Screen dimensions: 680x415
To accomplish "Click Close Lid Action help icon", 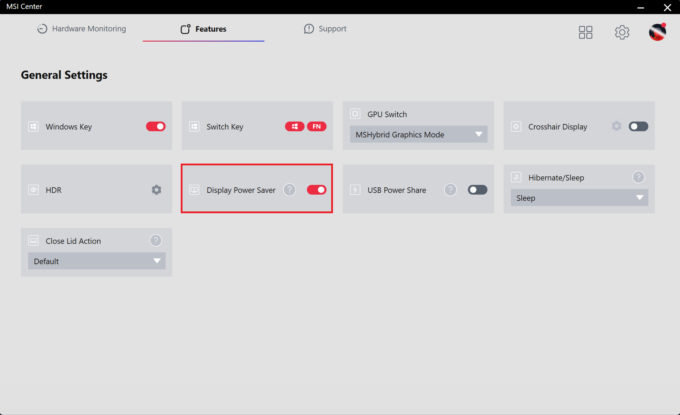I will pyautogui.click(x=156, y=240).
